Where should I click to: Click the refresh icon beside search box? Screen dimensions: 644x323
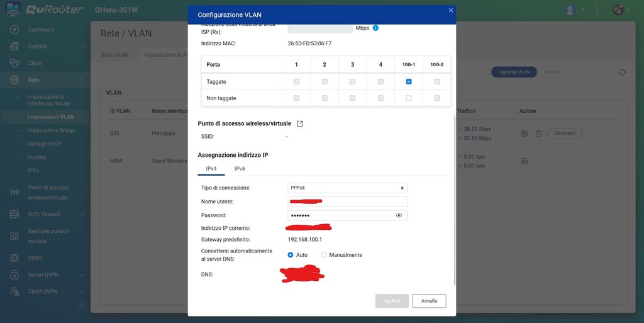pyautogui.click(x=622, y=72)
